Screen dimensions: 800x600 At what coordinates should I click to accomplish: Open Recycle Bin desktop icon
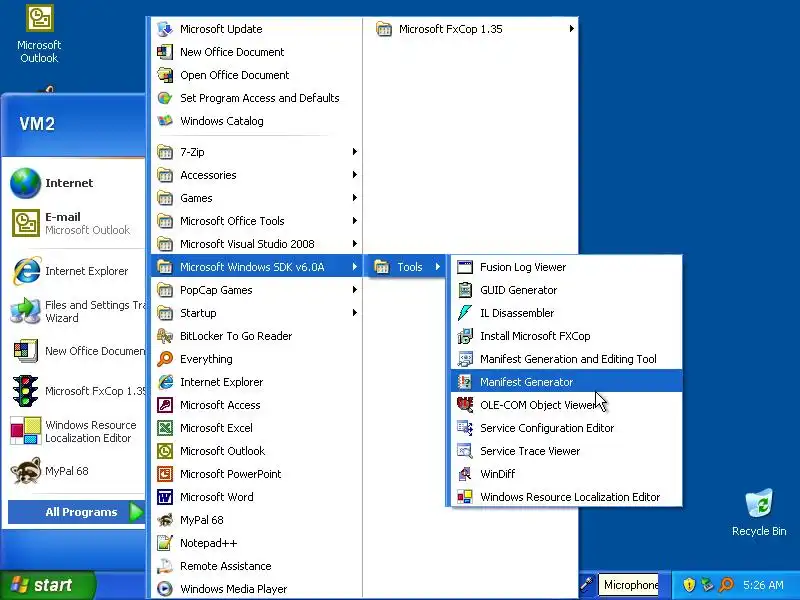[x=759, y=503]
